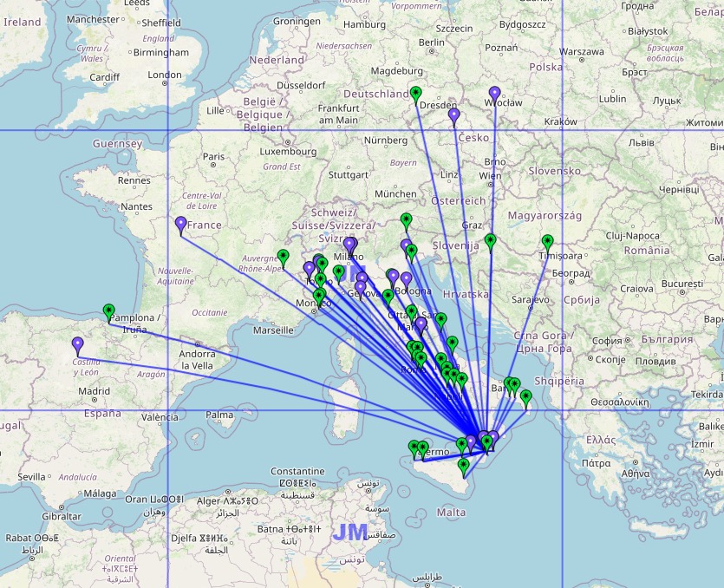The width and height of the screenshot is (724, 588).
Task: Click the green marker near Pamplona
Action: pyautogui.click(x=108, y=311)
